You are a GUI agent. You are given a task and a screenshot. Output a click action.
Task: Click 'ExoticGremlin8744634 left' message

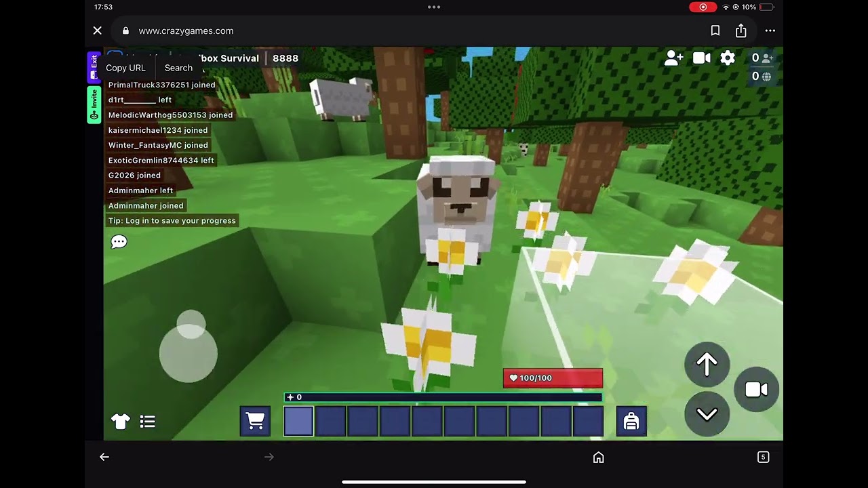[x=161, y=161]
